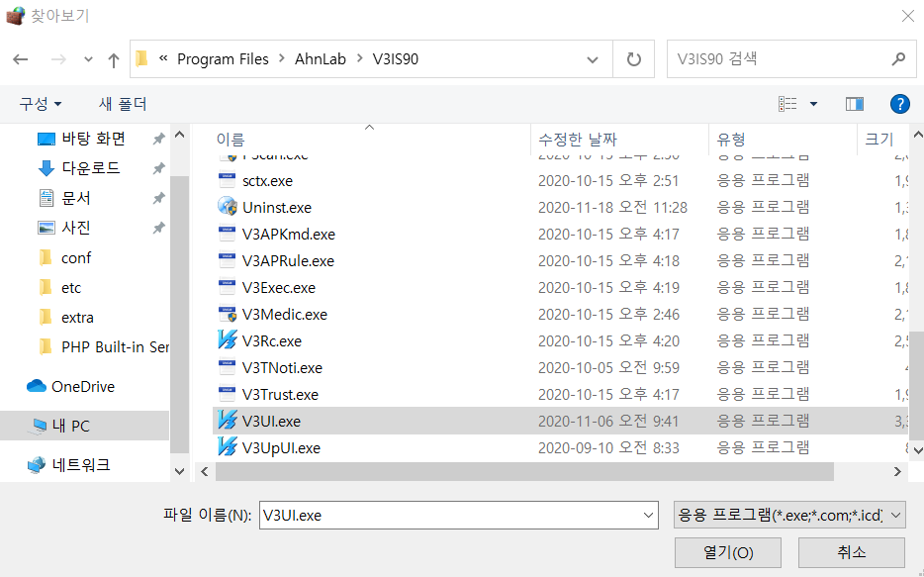Sort by 크기 column header
Screen dimensions: 924x577
pyautogui.click(x=879, y=140)
